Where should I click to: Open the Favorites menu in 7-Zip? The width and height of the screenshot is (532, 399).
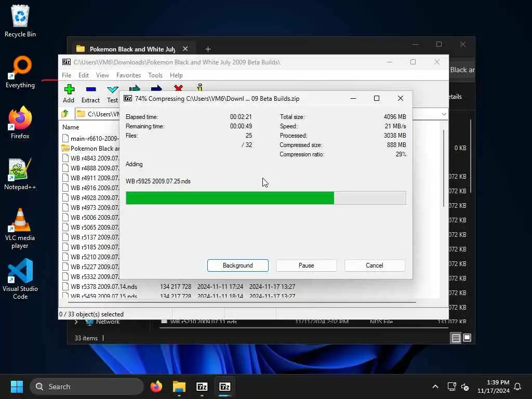tap(129, 75)
